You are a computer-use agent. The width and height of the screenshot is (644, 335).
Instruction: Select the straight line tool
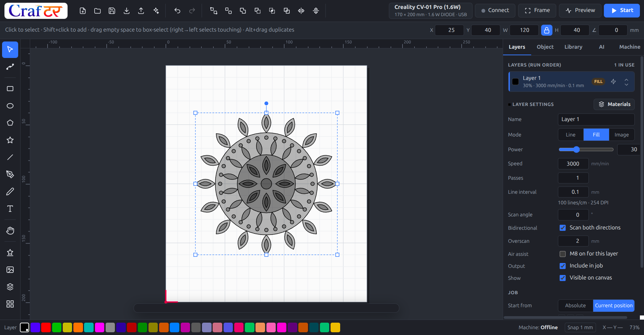(10, 157)
